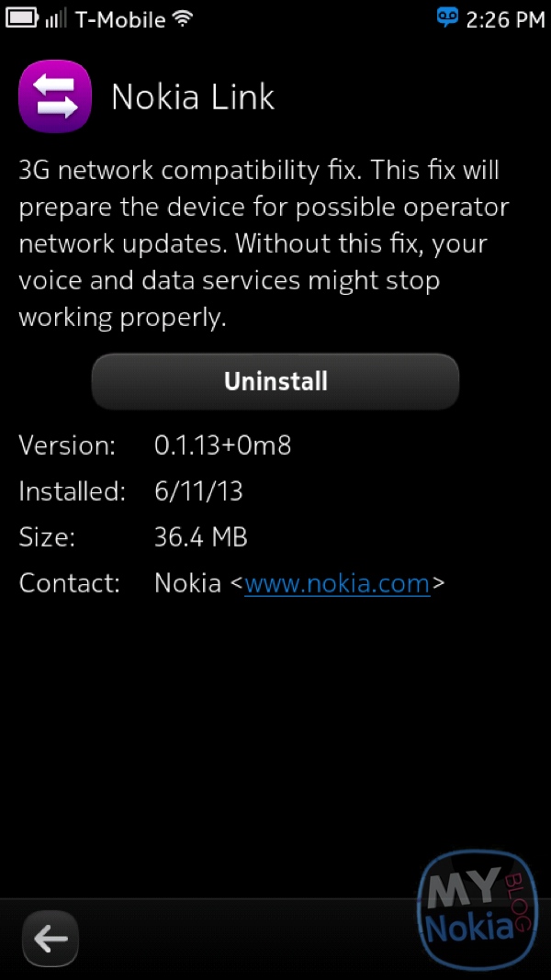Image resolution: width=551 pixels, height=980 pixels.
Task: Tap the Installed label
Action: [x=72, y=491]
